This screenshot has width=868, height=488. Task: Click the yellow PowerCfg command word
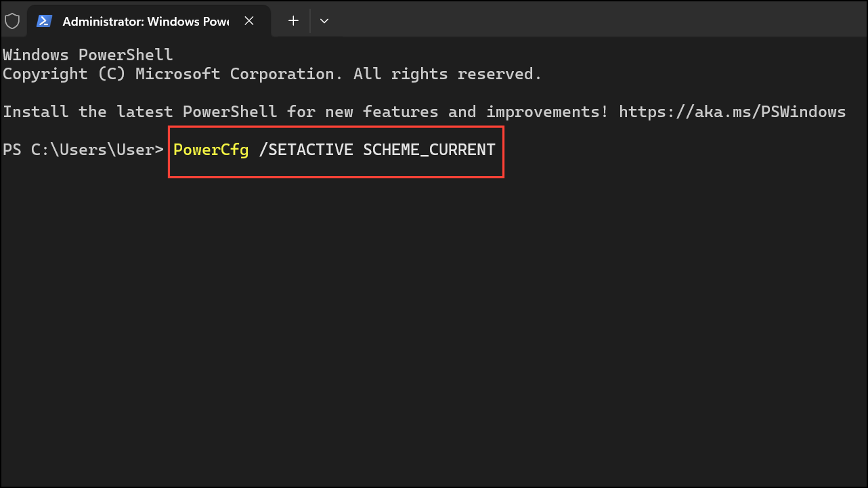pos(211,150)
